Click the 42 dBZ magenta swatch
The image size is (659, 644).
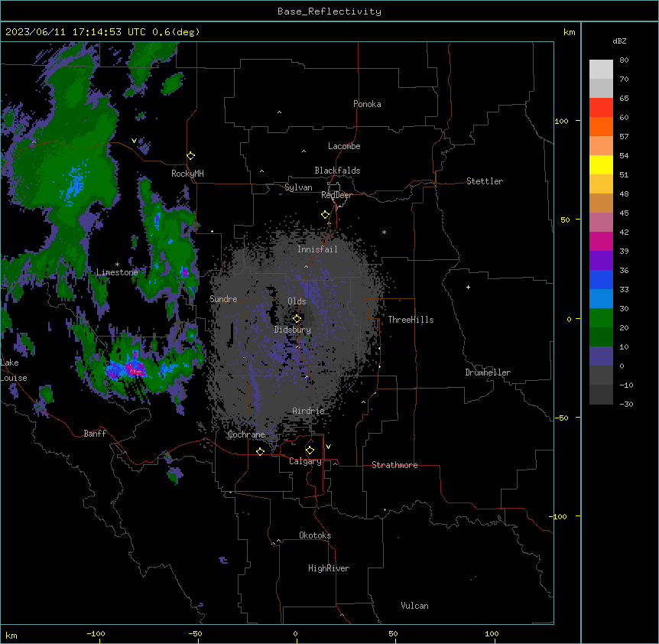[x=601, y=241]
